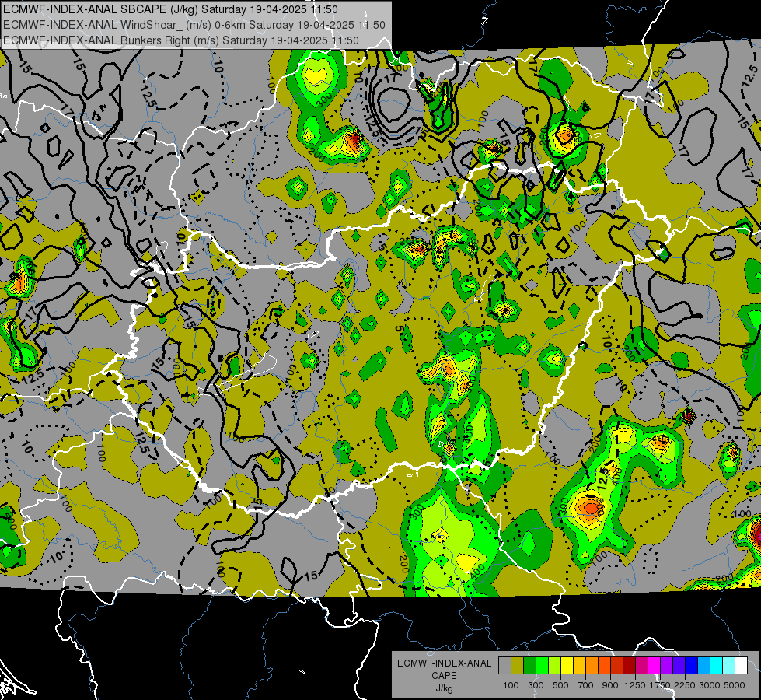Click the dark green legend swatch
Image resolution: width=761 pixels, height=700 pixels.
(x=529, y=666)
